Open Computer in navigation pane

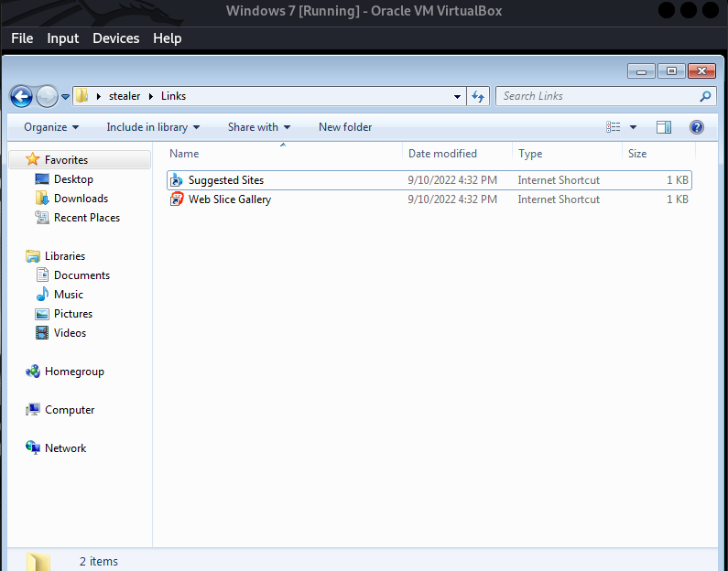pos(70,410)
